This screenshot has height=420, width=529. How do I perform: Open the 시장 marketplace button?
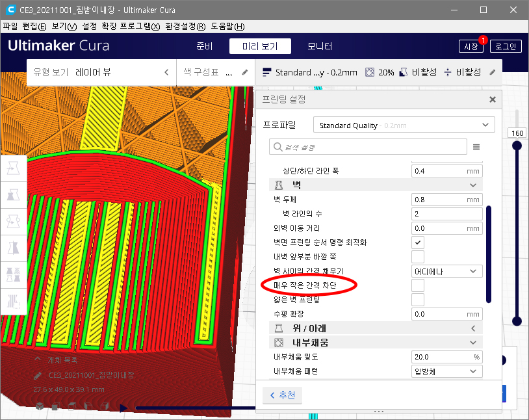pos(471,46)
